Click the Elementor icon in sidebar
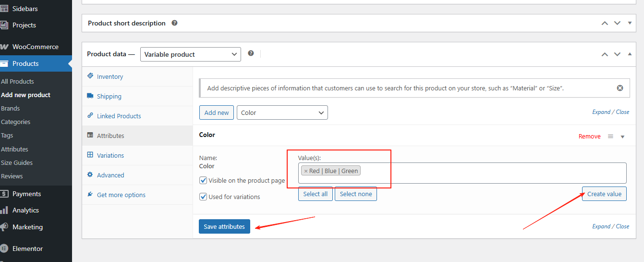 pyautogui.click(x=4, y=249)
